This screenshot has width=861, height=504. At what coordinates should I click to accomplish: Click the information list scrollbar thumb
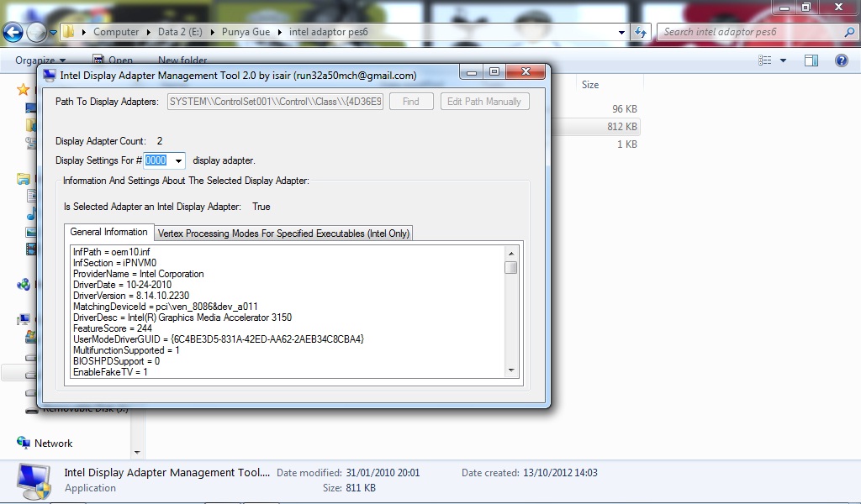511,268
